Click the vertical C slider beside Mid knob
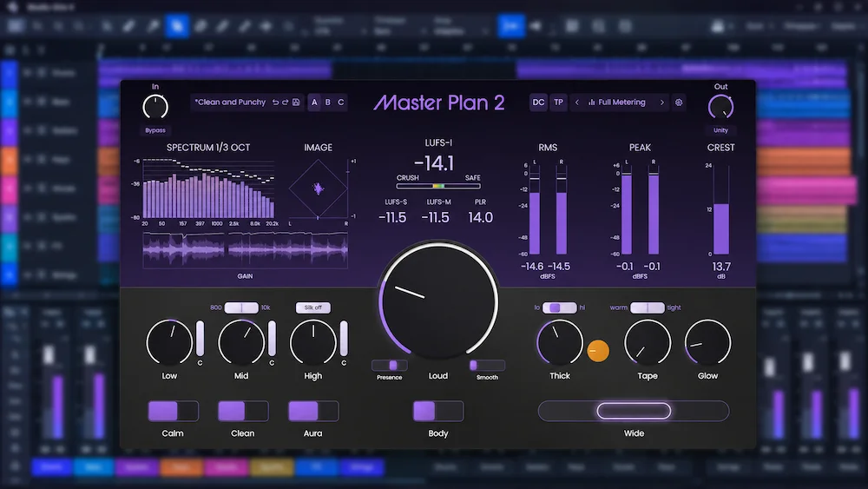 click(x=272, y=338)
